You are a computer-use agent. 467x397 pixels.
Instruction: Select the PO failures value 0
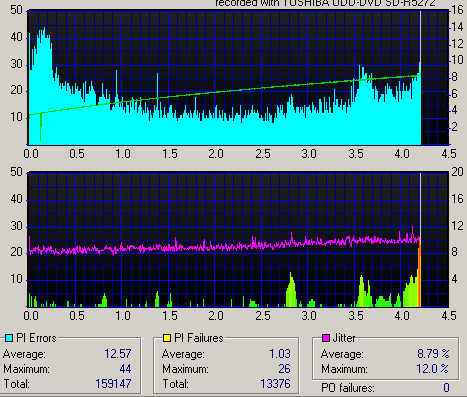[446, 388]
